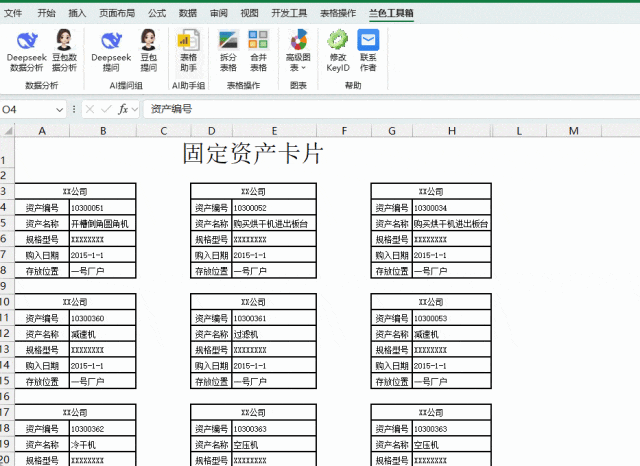Switch to the 视图 tab

pos(249,13)
